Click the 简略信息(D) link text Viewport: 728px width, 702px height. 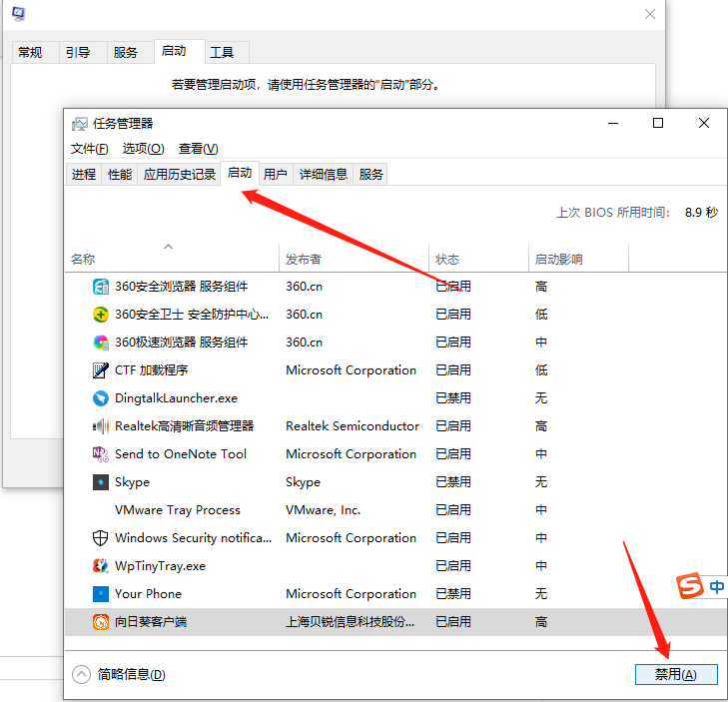point(132,674)
